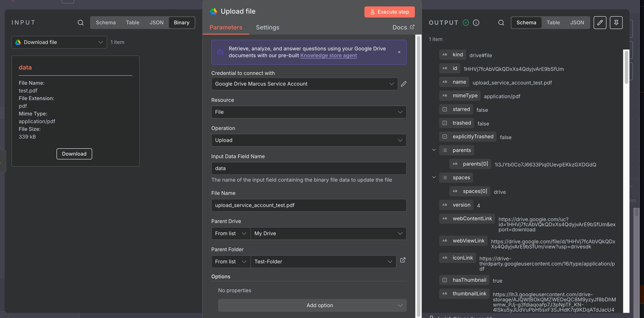Screen dimensions: 644x318
Task: Select the Parameters tab
Action: tap(226, 28)
